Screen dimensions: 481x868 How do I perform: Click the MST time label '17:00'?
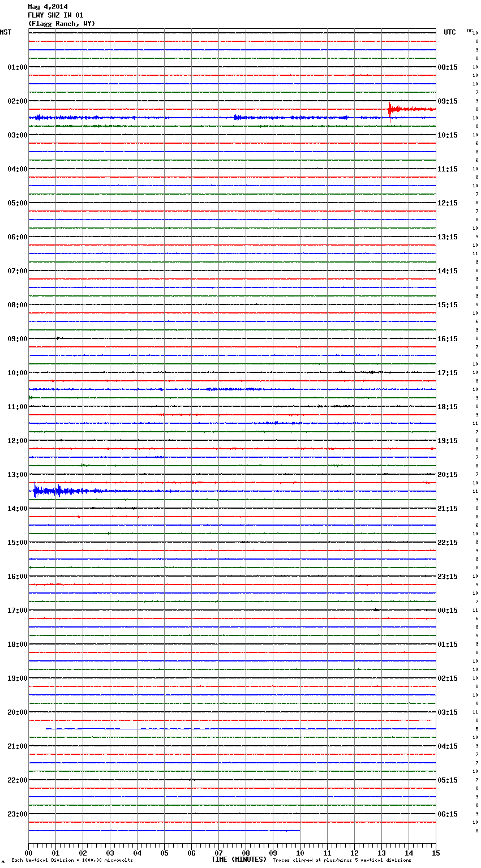(18, 611)
